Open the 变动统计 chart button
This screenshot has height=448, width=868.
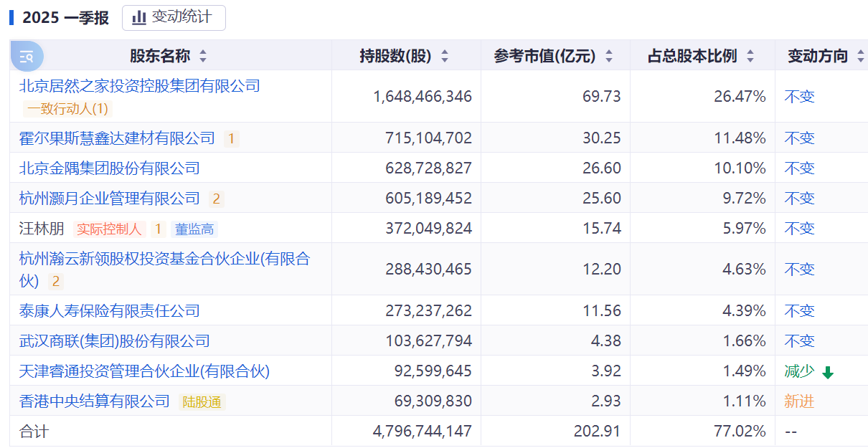(x=174, y=18)
